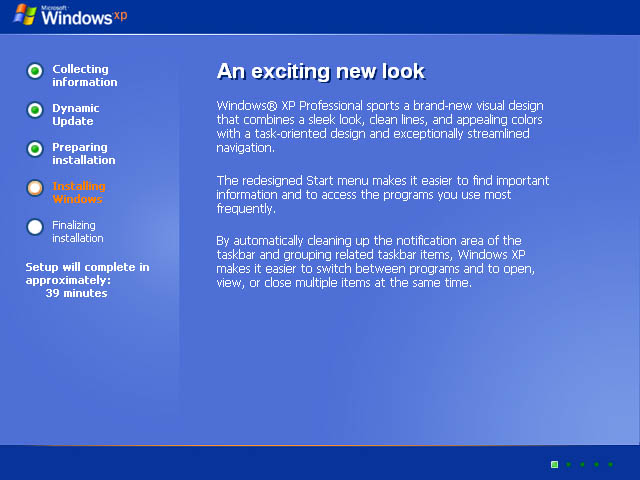
Task: Click the An exciting new look heading
Action: click(321, 72)
